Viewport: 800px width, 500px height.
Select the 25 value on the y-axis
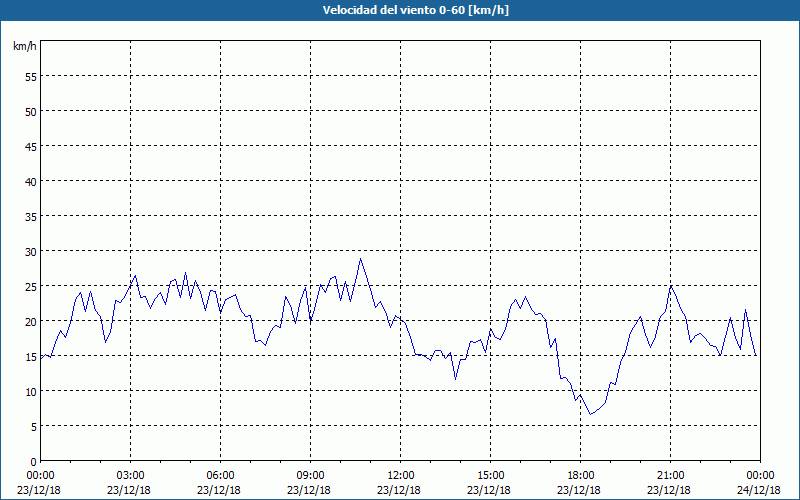(x=31, y=286)
